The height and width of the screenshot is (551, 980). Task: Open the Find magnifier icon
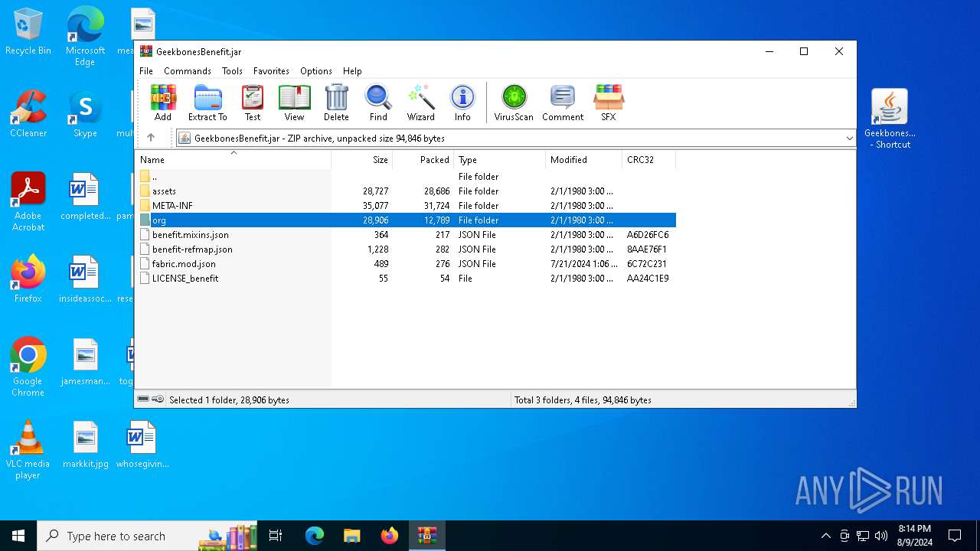[378, 103]
